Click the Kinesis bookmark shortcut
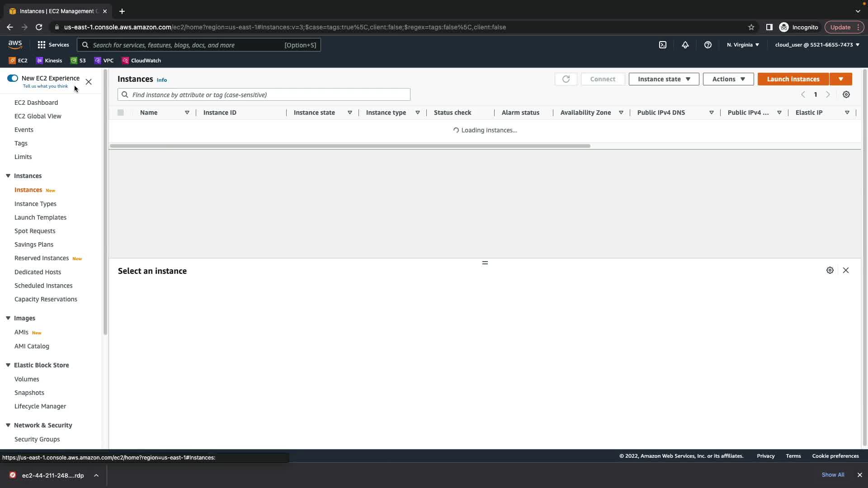This screenshot has height=488, width=868. pos(49,61)
